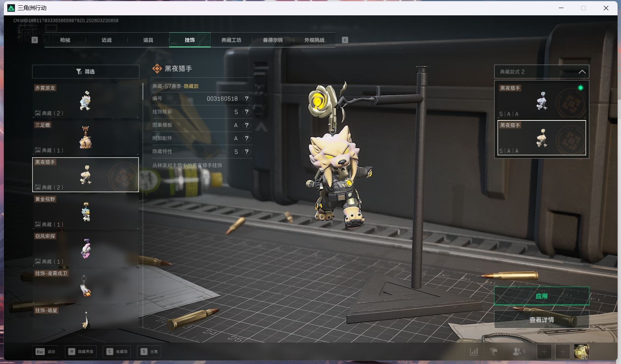621x364 pixels.
Task: Switch to the 枪械 tab
Action: [65, 40]
